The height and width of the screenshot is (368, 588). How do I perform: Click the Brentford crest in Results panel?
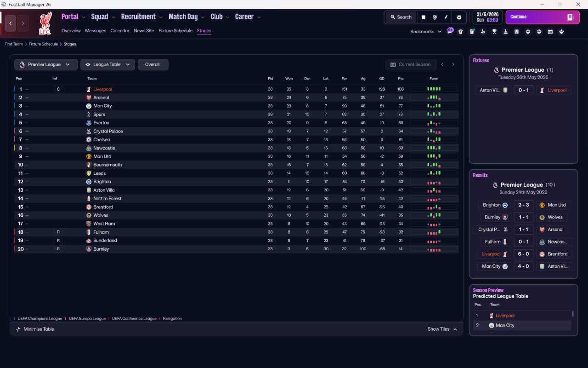pos(542,254)
